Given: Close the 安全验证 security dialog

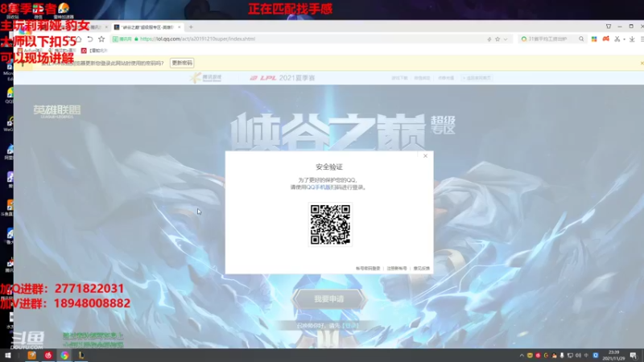Looking at the screenshot, I should pos(425,156).
